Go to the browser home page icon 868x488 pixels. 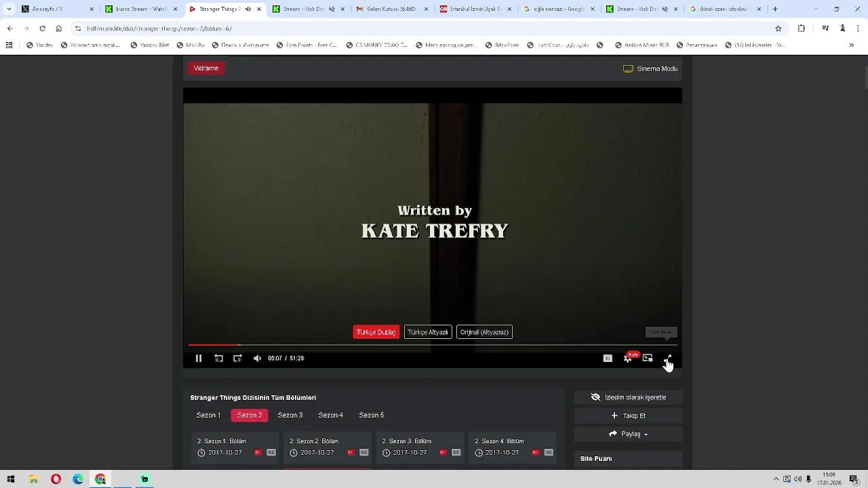click(58, 28)
